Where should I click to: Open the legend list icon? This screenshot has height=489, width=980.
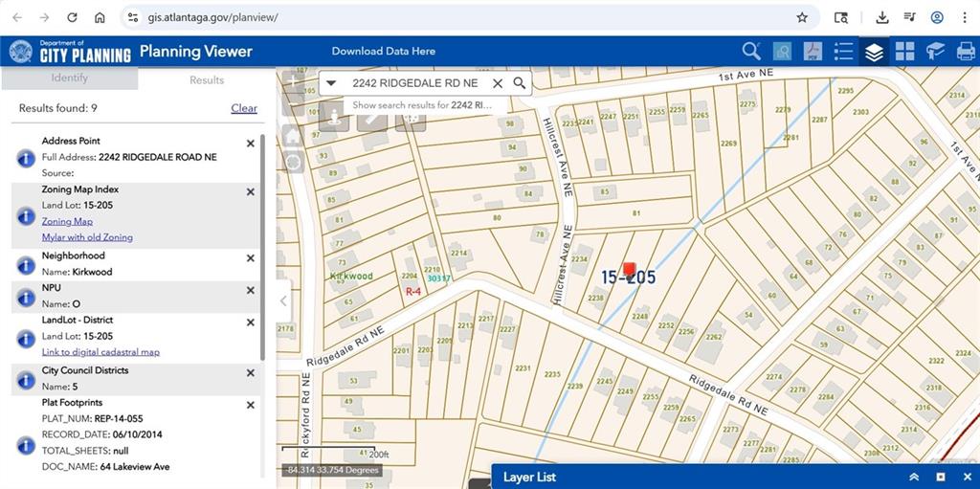(x=843, y=52)
